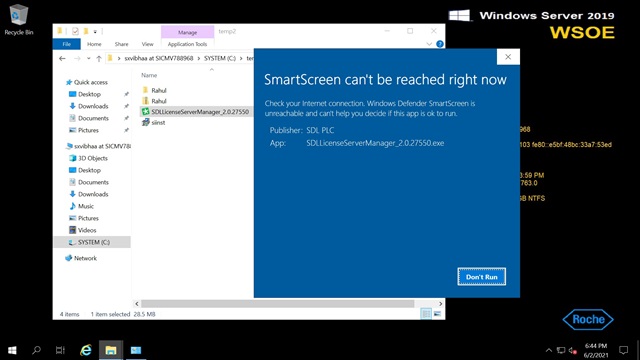Switch to details view layout
Viewport: 640px width, 360px height.
(x=426, y=313)
